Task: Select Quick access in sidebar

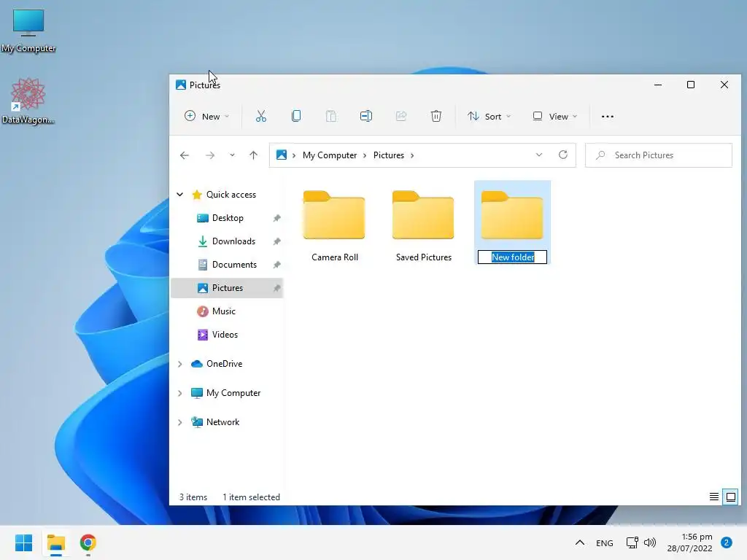Action: click(x=231, y=194)
